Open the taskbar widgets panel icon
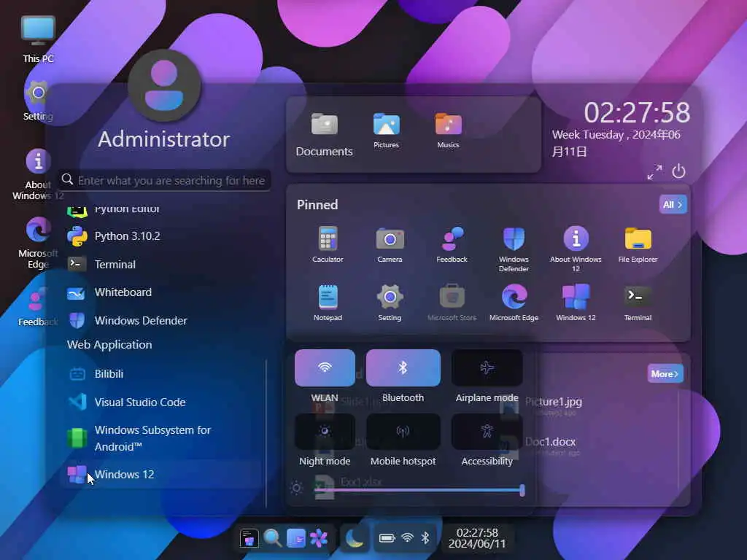The image size is (747, 560). point(296,538)
